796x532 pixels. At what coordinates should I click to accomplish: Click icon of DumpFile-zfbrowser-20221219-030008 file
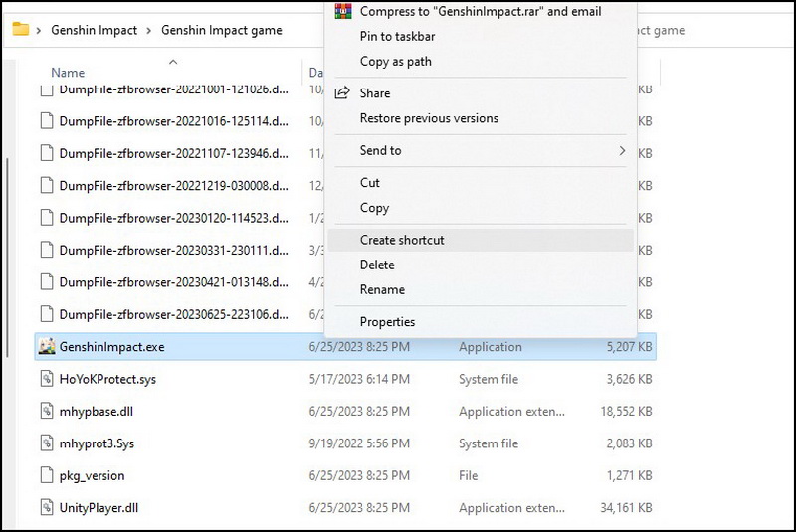point(47,186)
